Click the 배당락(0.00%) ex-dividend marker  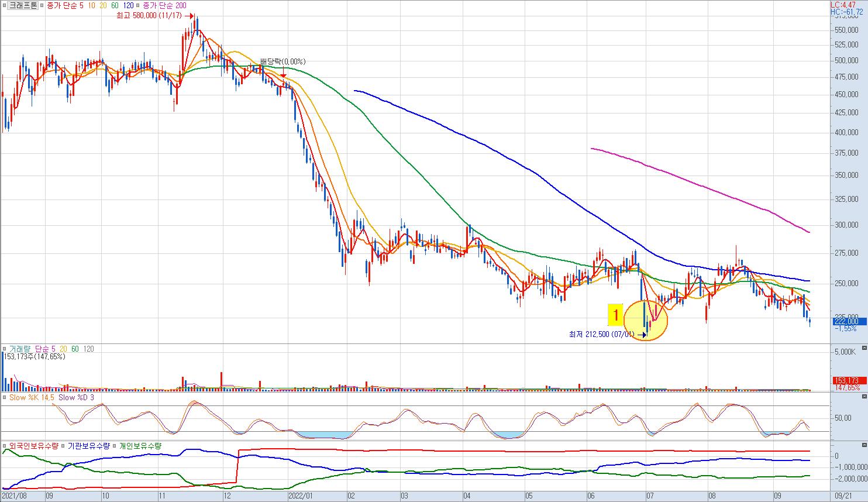[x=283, y=61]
